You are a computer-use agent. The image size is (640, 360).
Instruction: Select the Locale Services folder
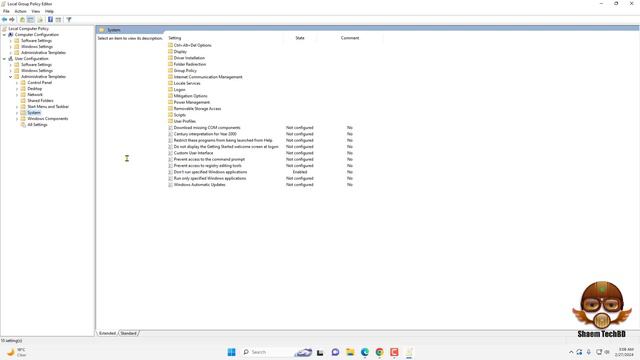click(187, 83)
